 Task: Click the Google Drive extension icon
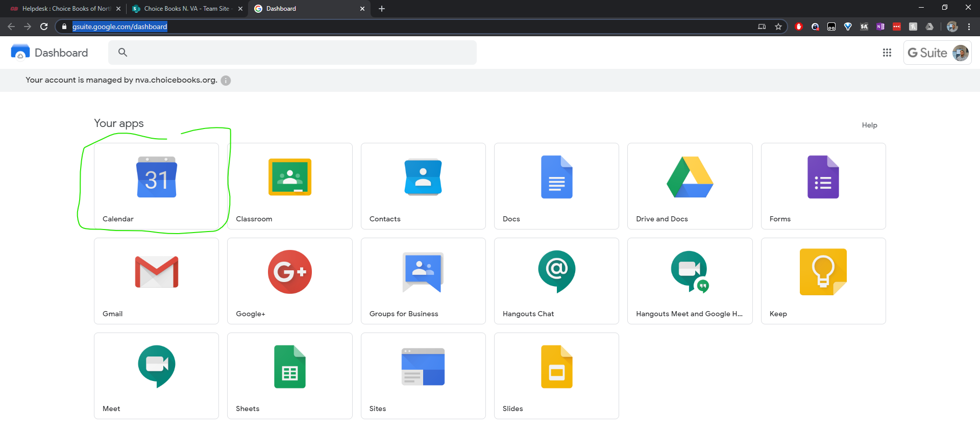[x=929, y=27]
